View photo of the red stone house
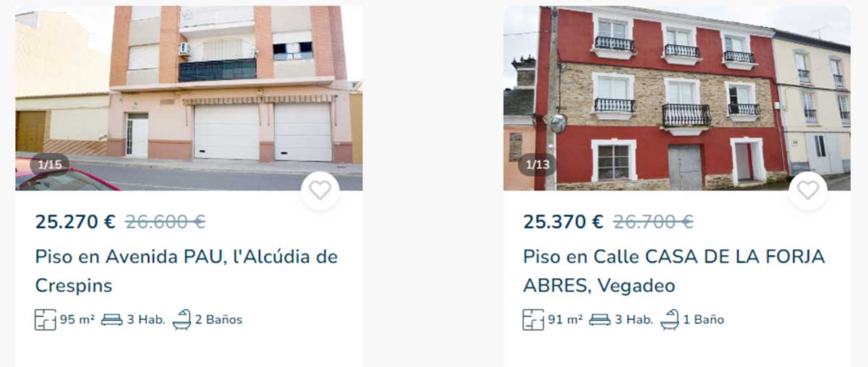This screenshot has height=367, width=868. (x=677, y=98)
